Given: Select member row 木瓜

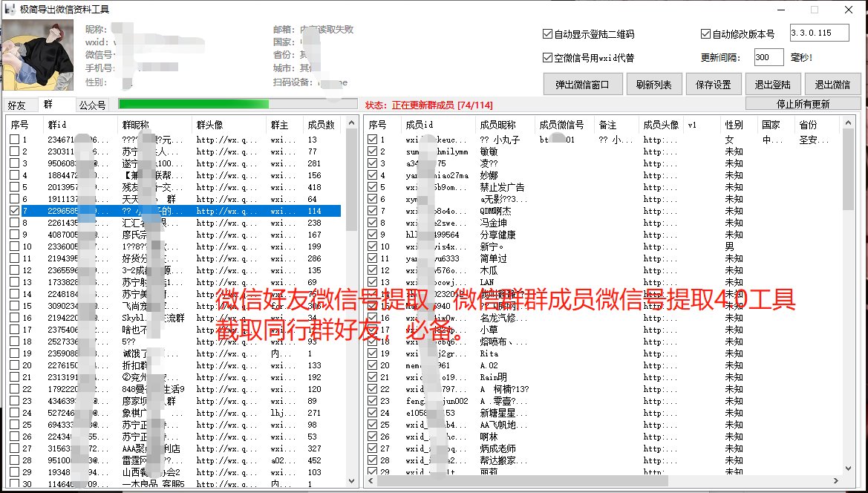Looking at the screenshot, I should 604,270.
